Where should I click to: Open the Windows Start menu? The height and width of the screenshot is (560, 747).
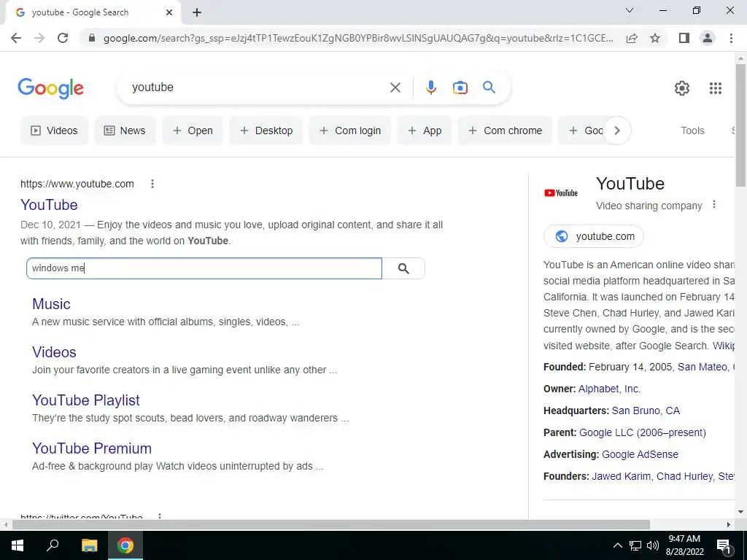point(18,545)
